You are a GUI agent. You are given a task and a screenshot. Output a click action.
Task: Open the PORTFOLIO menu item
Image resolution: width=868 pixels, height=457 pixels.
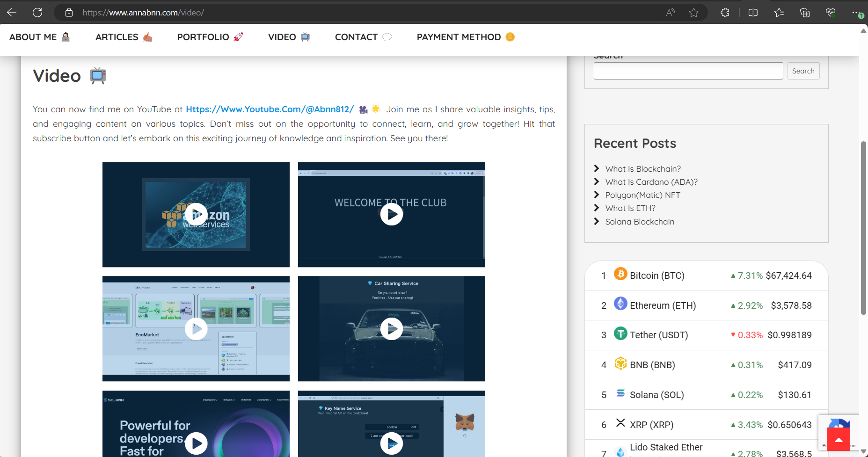tap(210, 37)
